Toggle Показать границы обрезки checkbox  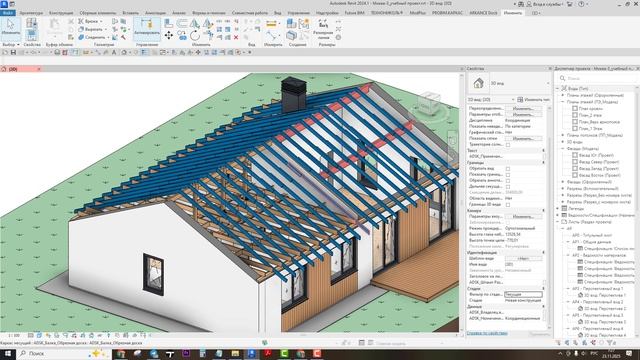(x=508, y=175)
